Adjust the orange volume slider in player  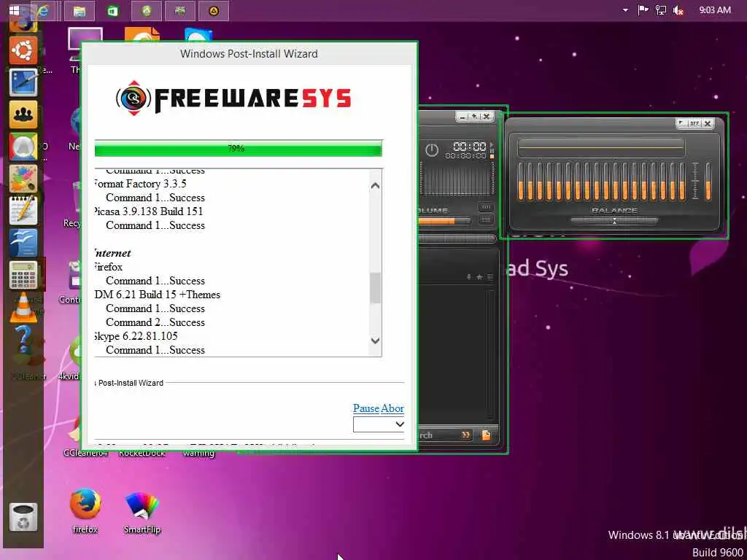pyautogui.click(x=444, y=221)
